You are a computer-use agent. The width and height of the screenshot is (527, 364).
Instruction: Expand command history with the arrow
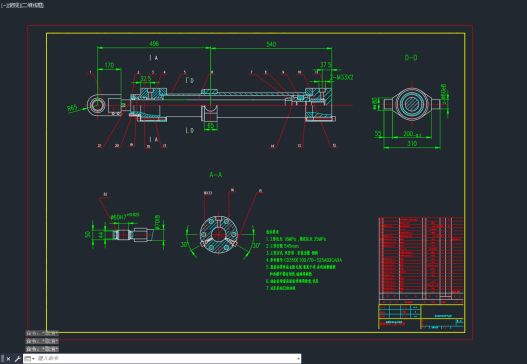tap(298, 359)
